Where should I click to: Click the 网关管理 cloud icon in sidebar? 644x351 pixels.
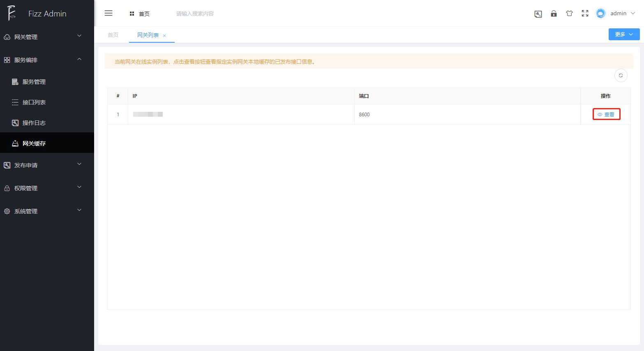(x=7, y=37)
